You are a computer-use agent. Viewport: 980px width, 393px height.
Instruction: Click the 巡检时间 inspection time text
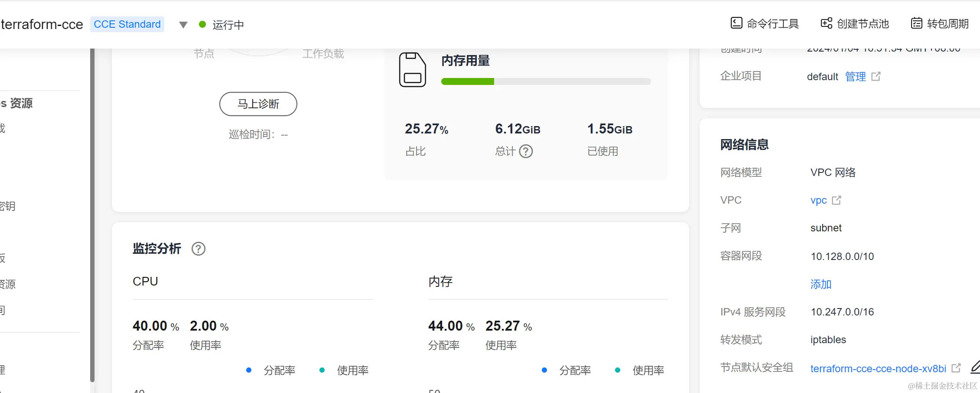(258, 135)
